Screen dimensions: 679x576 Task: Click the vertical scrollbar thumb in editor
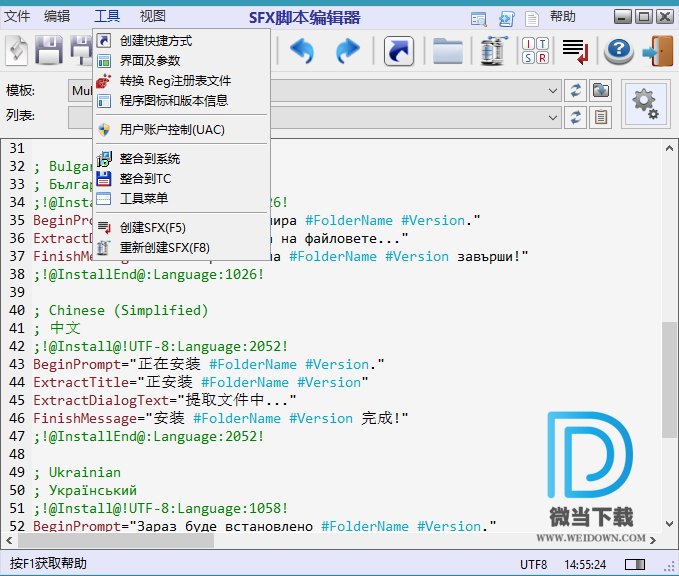(670, 380)
